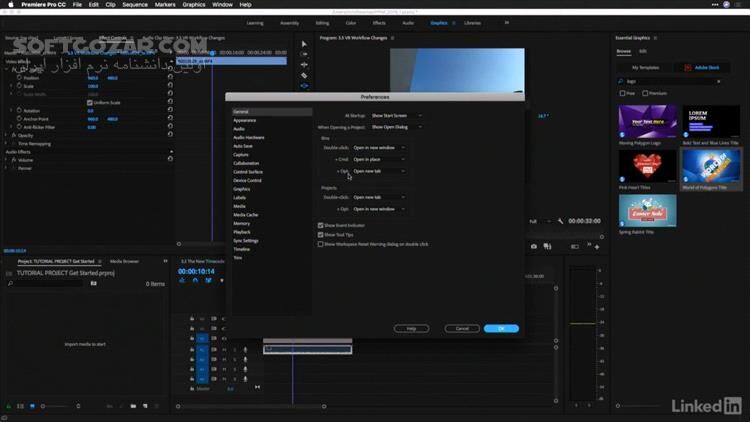Click the Export Frame camera icon

(x=534, y=246)
